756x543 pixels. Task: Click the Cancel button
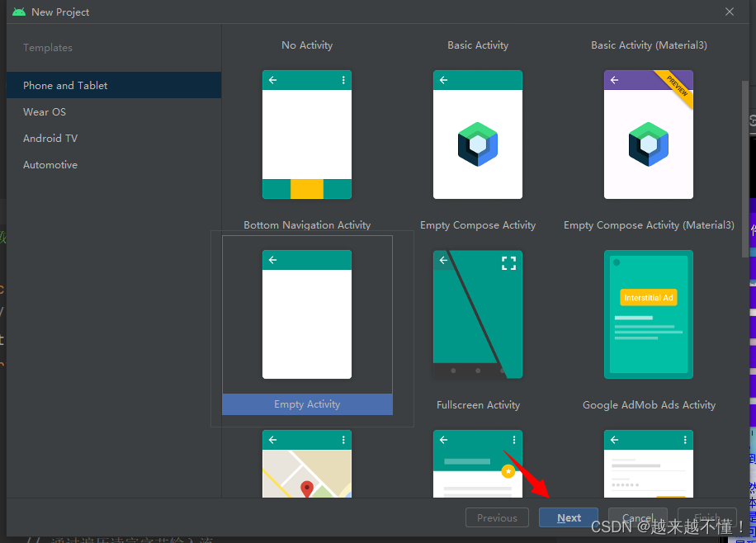pyautogui.click(x=637, y=517)
